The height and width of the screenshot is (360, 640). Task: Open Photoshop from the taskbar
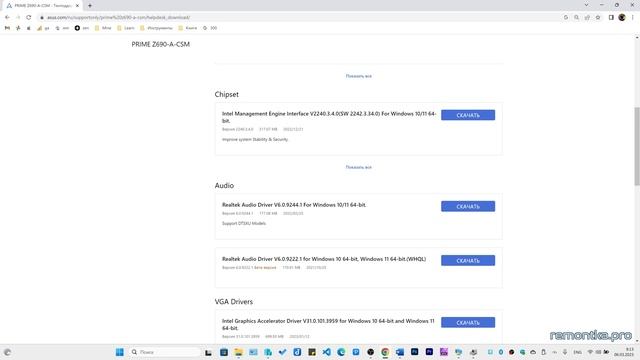click(414, 352)
